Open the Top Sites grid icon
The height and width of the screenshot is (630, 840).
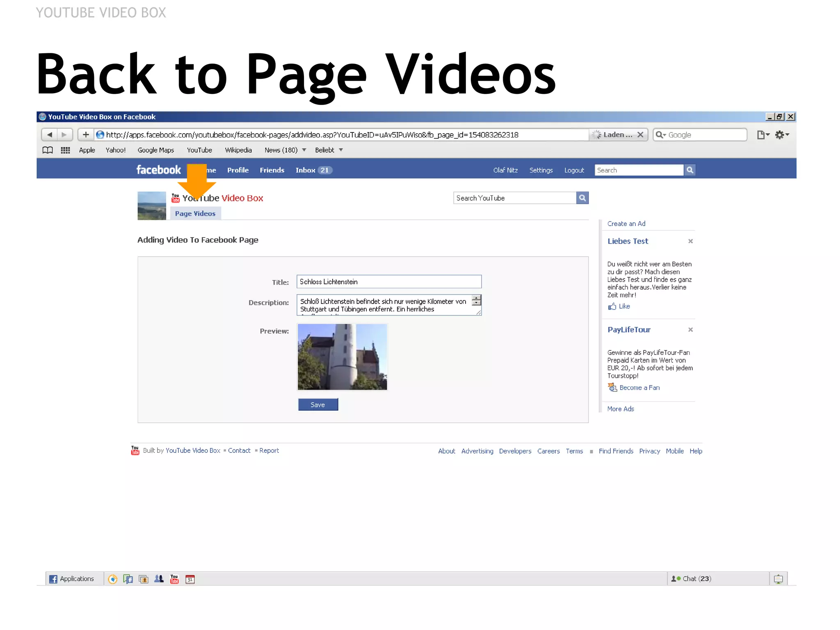pos(65,150)
